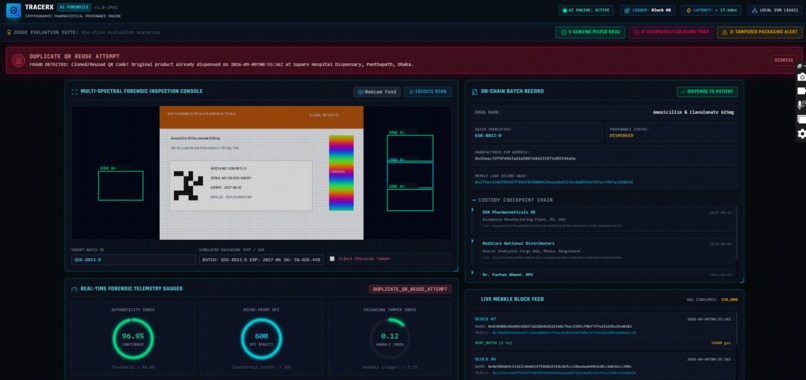
Task: Click the rainbow hologram strip on package
Action: (341, 173)
